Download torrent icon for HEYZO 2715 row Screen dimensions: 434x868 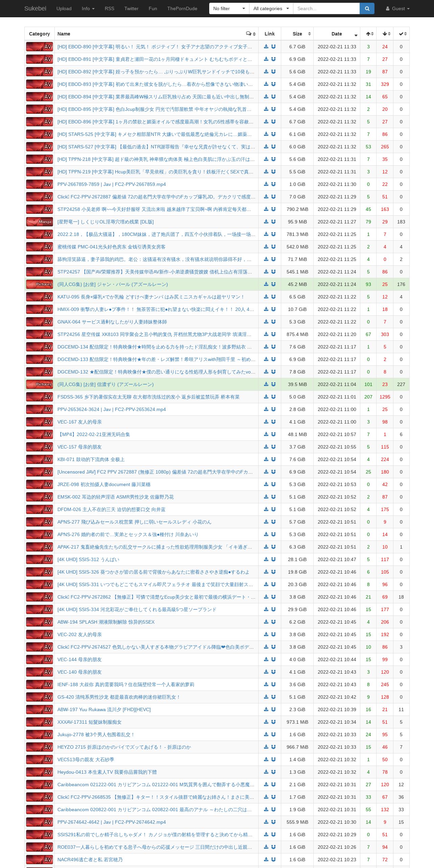tap(266, 747)
